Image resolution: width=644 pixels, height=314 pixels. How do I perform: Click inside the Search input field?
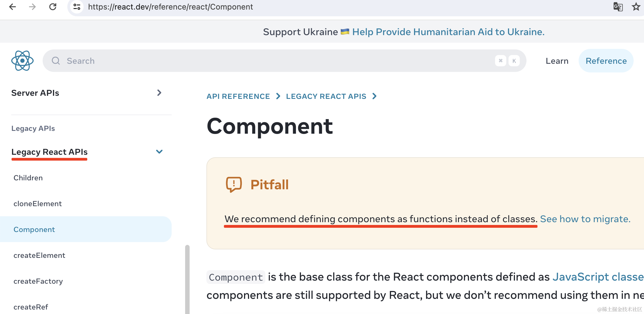pos(196,61)
